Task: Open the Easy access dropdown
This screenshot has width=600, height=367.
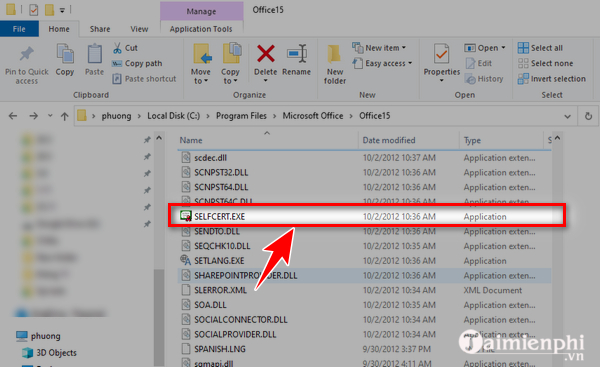Action: pyautogui.click(x=382, y=63)
